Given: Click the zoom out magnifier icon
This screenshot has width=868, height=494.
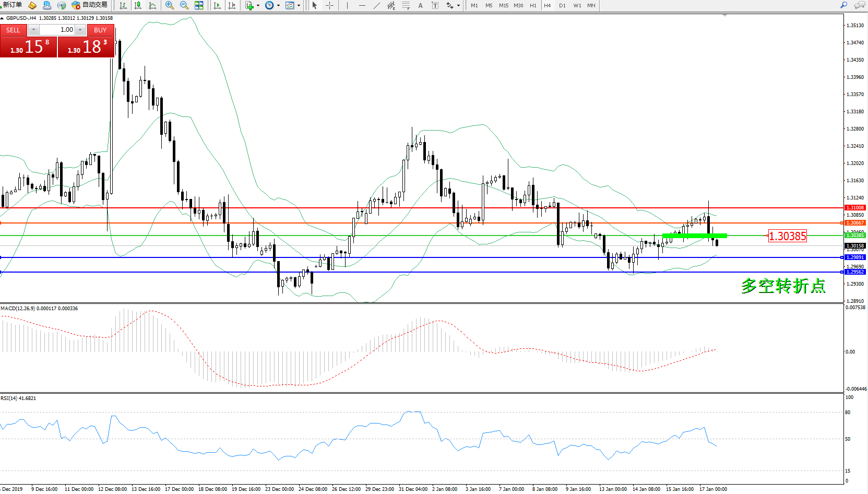Looking at the screenshot, I should tap(184, 5).
